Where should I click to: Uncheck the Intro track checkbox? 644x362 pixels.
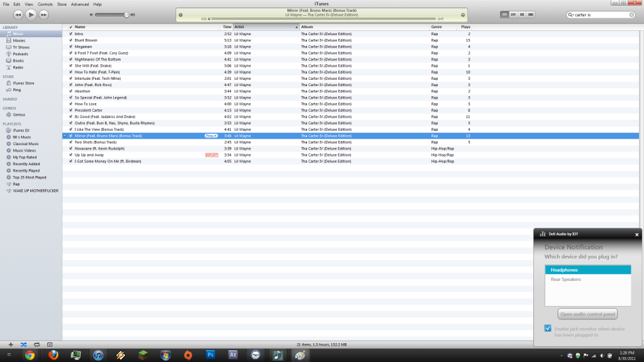(70, 34)
